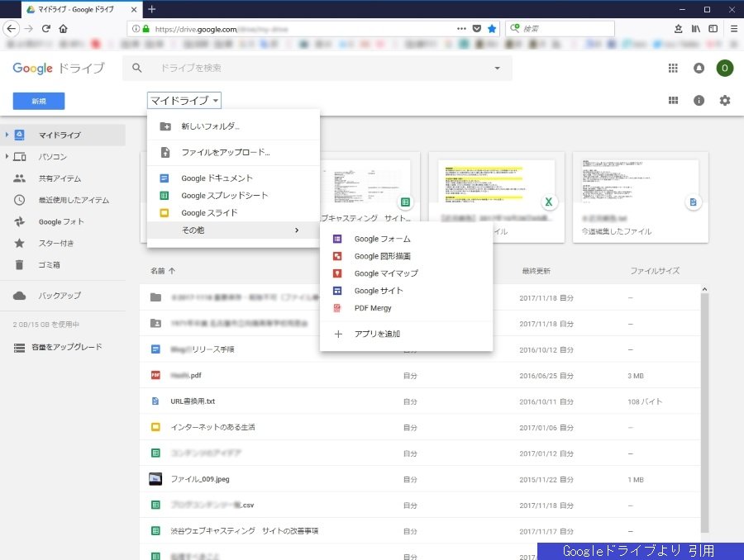Open Drive settings gear icon
744x560 pixels.
(724, 101)
